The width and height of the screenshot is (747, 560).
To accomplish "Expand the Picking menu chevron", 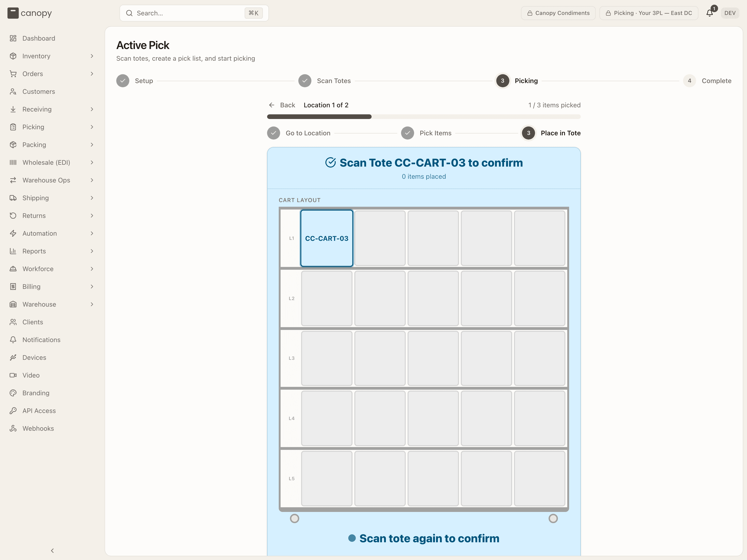I will (92, 127).
